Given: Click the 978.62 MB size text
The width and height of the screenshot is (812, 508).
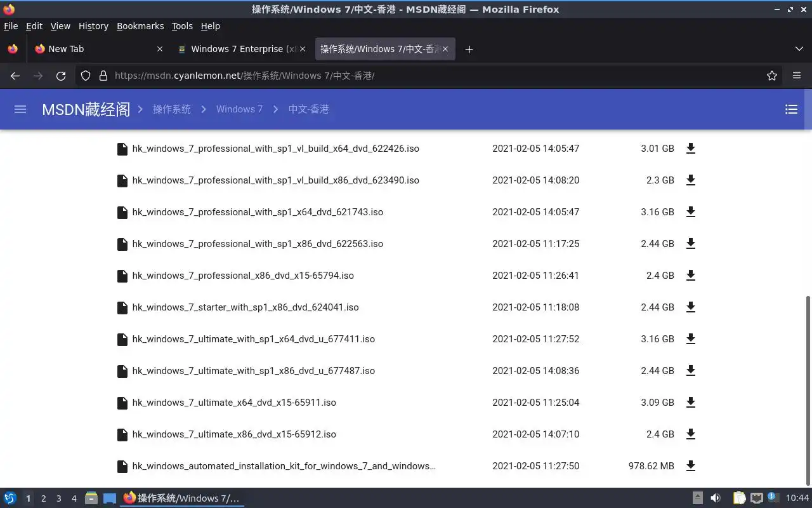Looking at the screenshot, I should click(x=651, y=466).
